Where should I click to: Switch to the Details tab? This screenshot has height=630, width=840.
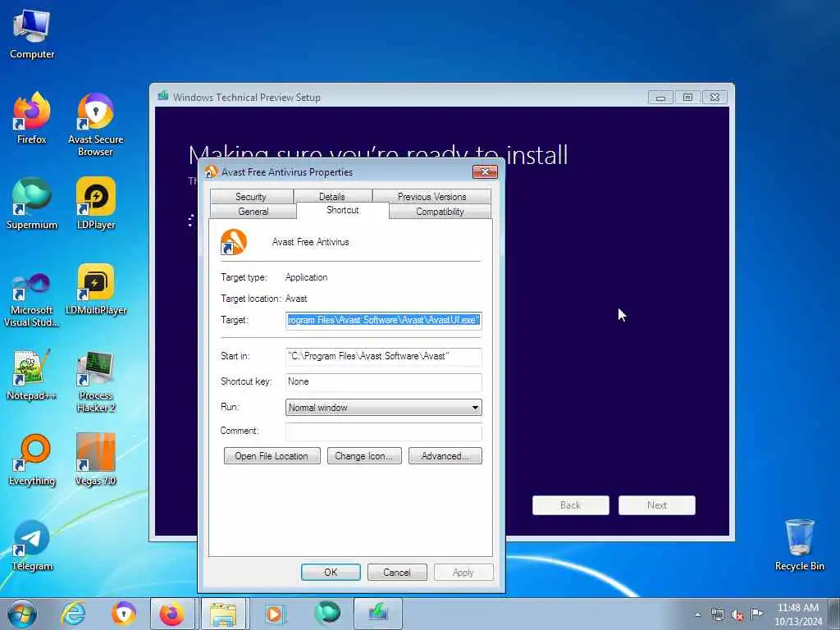pyautogui.click(x=332, y=197)
